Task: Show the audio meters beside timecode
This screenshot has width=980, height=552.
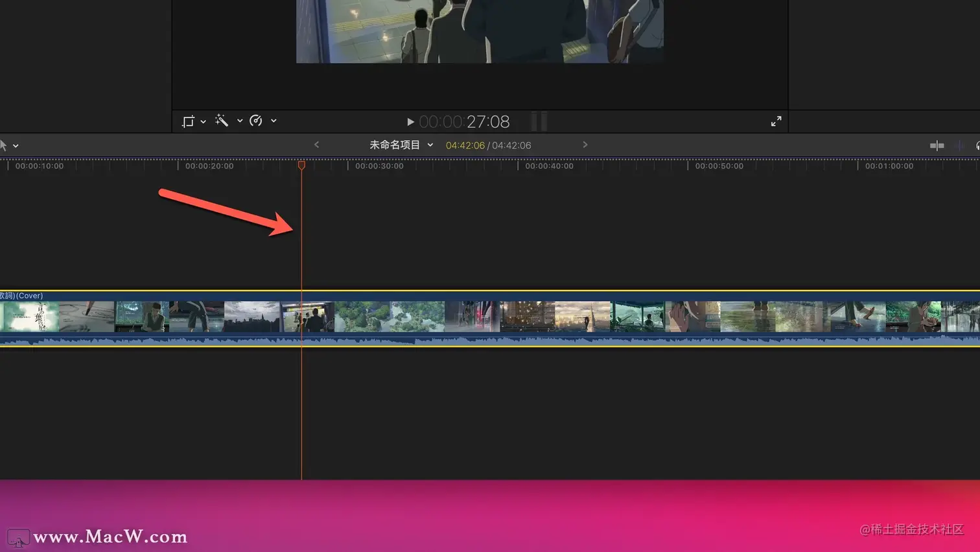Action: (x=539, y=121)
